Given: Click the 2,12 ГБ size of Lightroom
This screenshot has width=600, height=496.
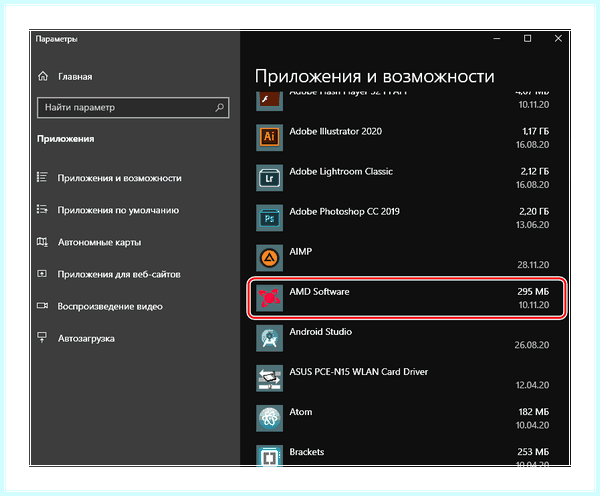Looking at the screenshot, I should [535, 171].
